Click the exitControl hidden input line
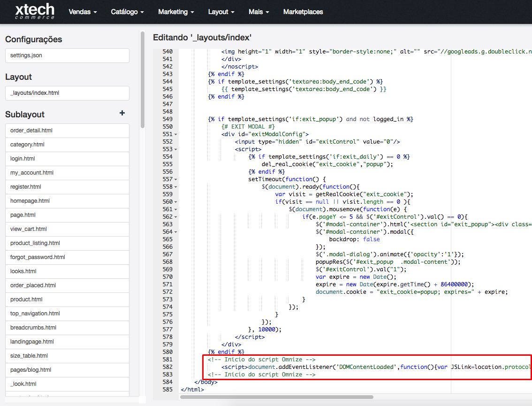Viewport: 532px width, 406px height. (x=317, y=142)
